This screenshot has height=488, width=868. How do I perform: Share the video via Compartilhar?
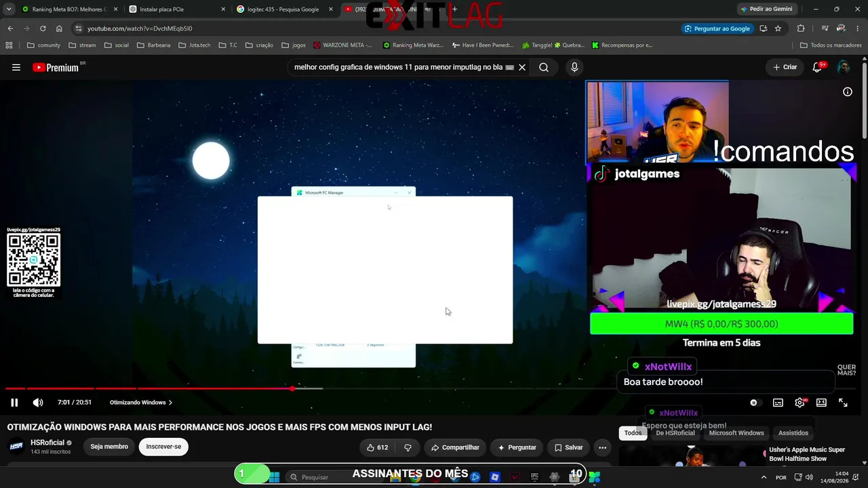coord(455,447)
